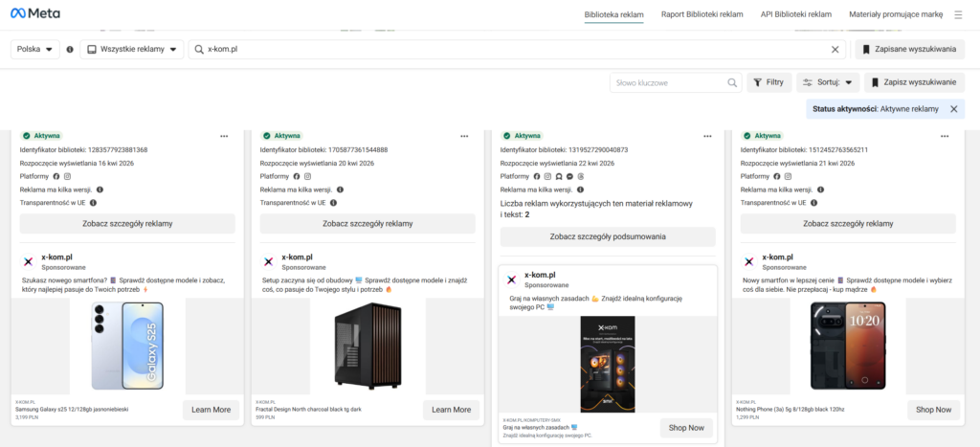
Task: Click Shop Now on Nothing Phone (3a) ad
Action: click(x=934, y=410)
